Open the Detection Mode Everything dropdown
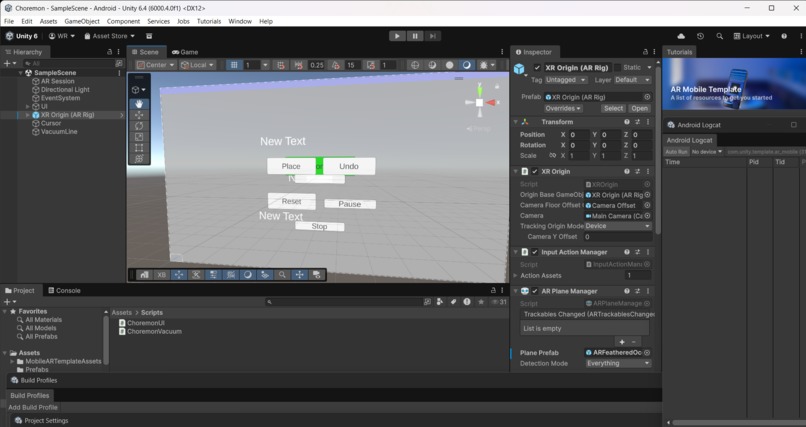The width and height of the screenshot is (806, 427). click(618, 363)
